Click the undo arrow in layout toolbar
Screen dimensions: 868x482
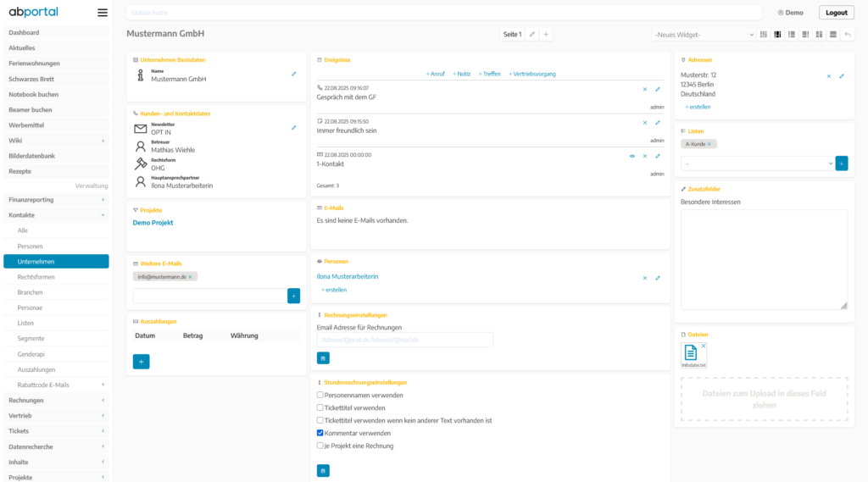click(x=848, y=35)
